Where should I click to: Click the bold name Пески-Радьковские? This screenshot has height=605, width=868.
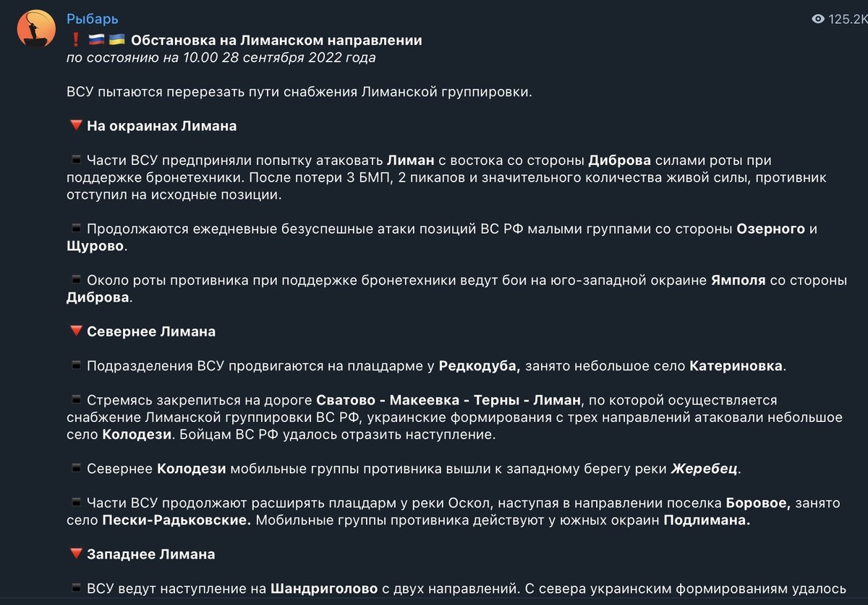pos(176,520)
